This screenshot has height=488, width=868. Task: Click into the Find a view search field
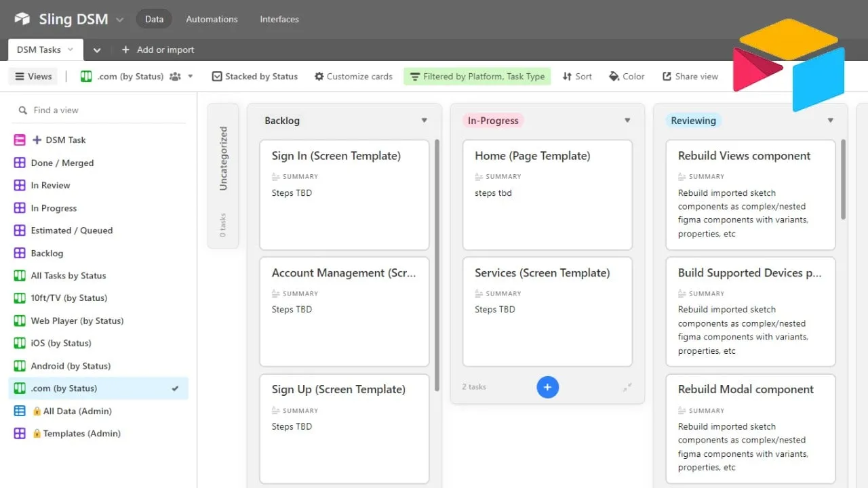pos(100,110)
